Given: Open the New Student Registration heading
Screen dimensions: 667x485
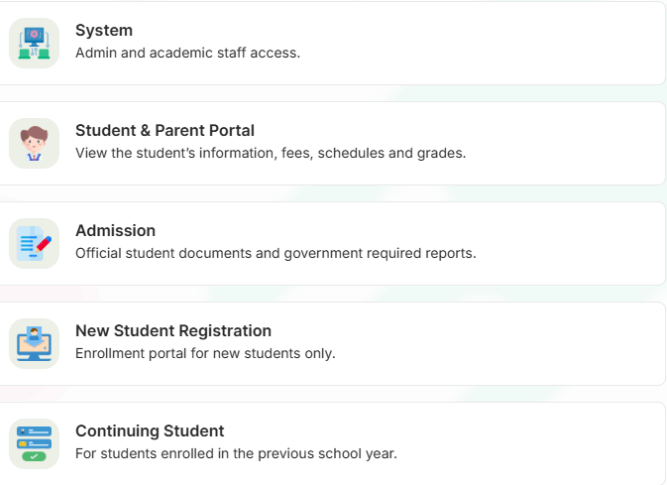Looking at the screenshot, I should 173,331.
